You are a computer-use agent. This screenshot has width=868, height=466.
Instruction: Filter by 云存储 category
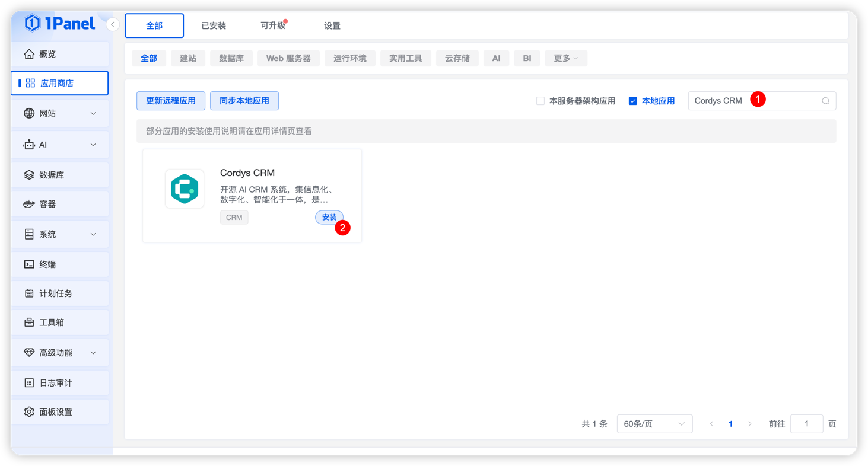click(x=457, y=58)
